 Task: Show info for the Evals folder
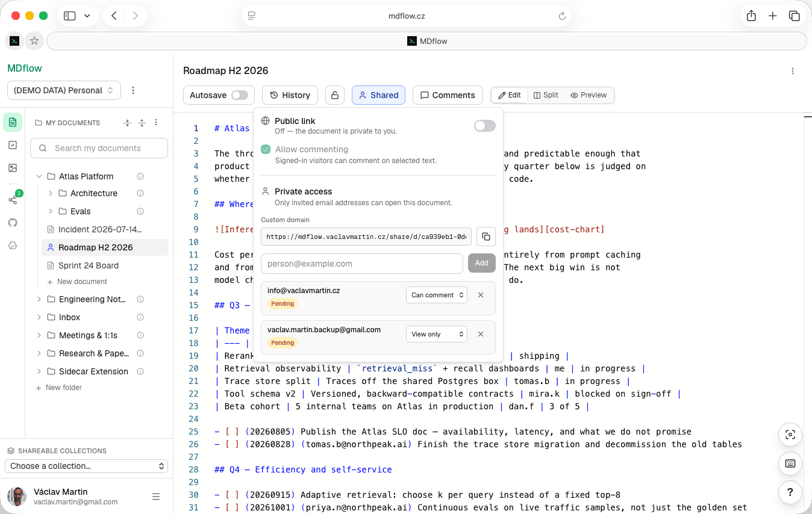tap(140, 211)
